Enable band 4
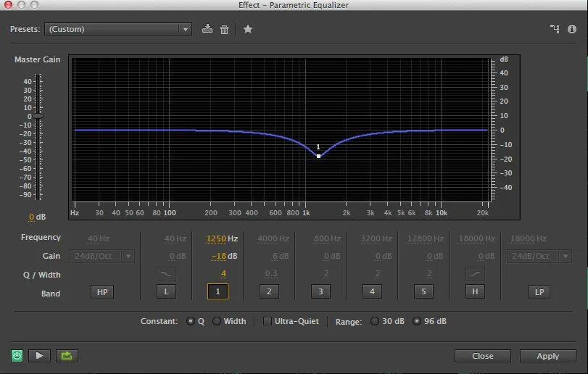The width and height of the screenshot is (588, 374). tap(372, 291)
